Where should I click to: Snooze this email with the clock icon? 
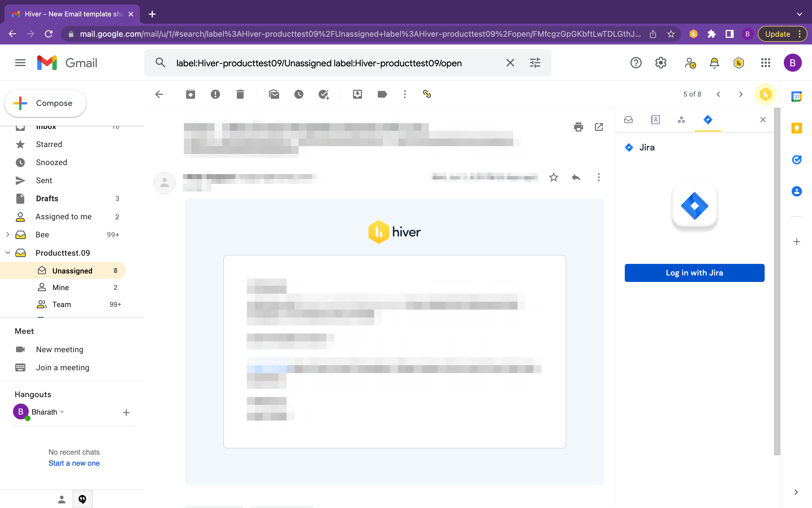(299, 95)
